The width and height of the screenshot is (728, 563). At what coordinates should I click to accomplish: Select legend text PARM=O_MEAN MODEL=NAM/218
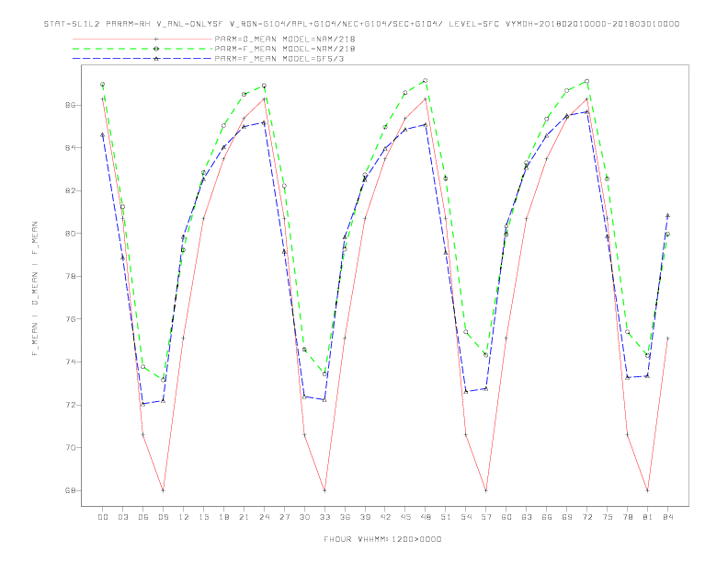click(285, 39)
